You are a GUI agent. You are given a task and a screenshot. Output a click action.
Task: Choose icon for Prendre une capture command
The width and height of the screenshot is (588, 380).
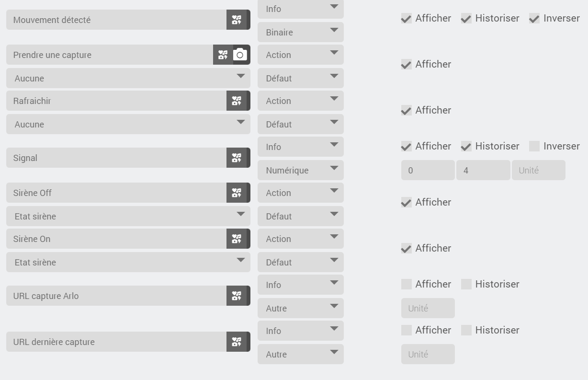point(223,55)
